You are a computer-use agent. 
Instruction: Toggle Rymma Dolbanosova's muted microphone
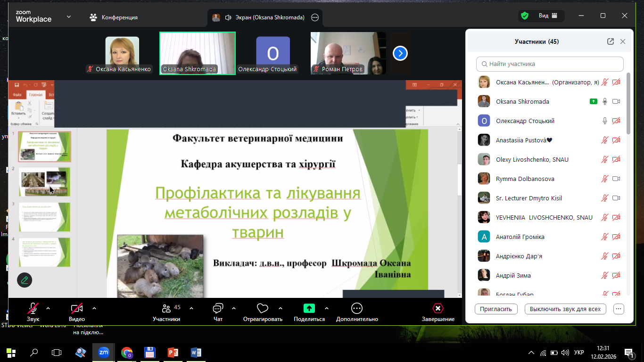point(605,179)
